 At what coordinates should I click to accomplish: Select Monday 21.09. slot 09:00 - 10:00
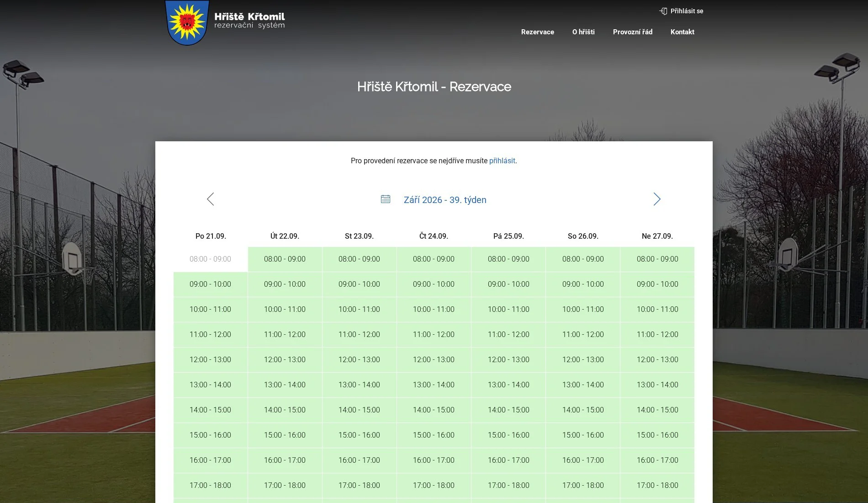[211, 284]
